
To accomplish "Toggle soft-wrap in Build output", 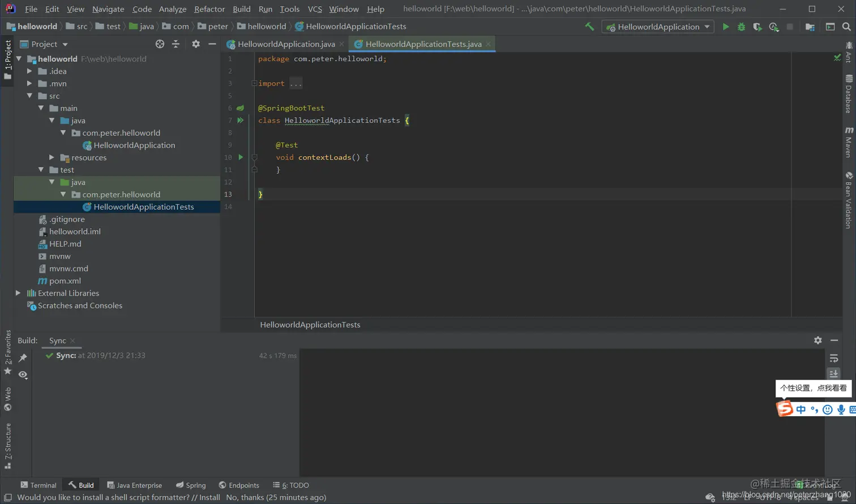I will point(833,359).
